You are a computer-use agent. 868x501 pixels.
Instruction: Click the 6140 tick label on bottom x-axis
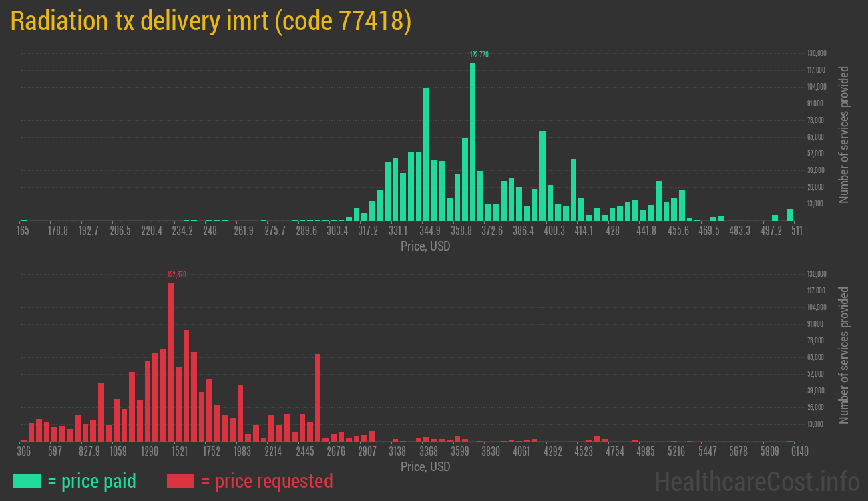(799, 451)
